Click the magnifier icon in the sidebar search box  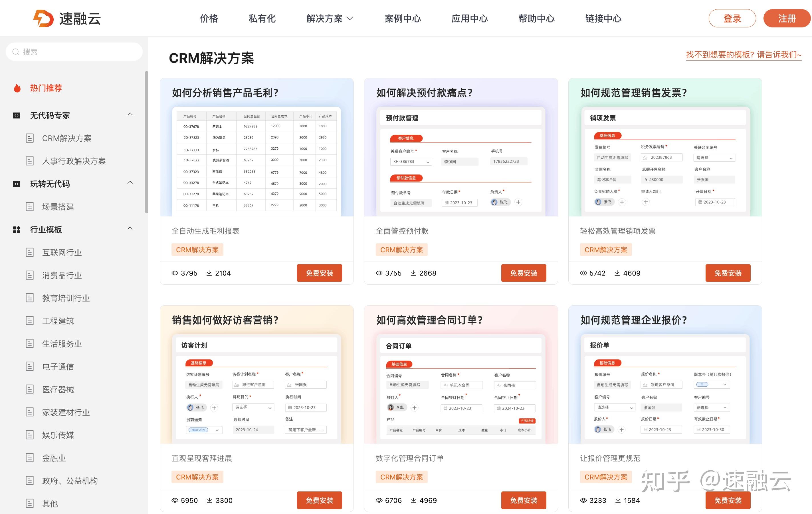pos(15,51)
